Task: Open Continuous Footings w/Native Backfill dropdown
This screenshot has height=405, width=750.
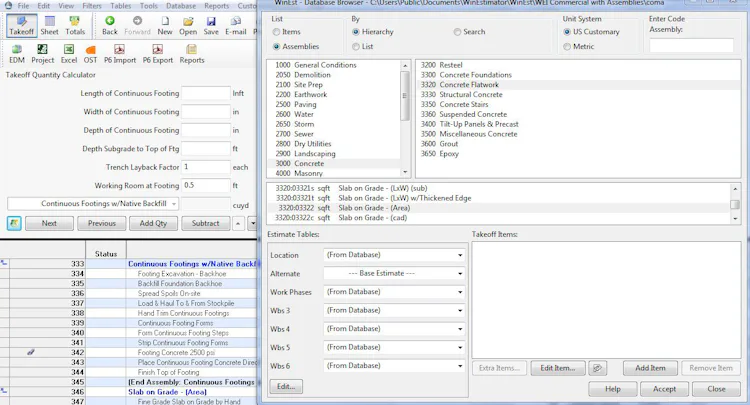Action: (93, 204)
